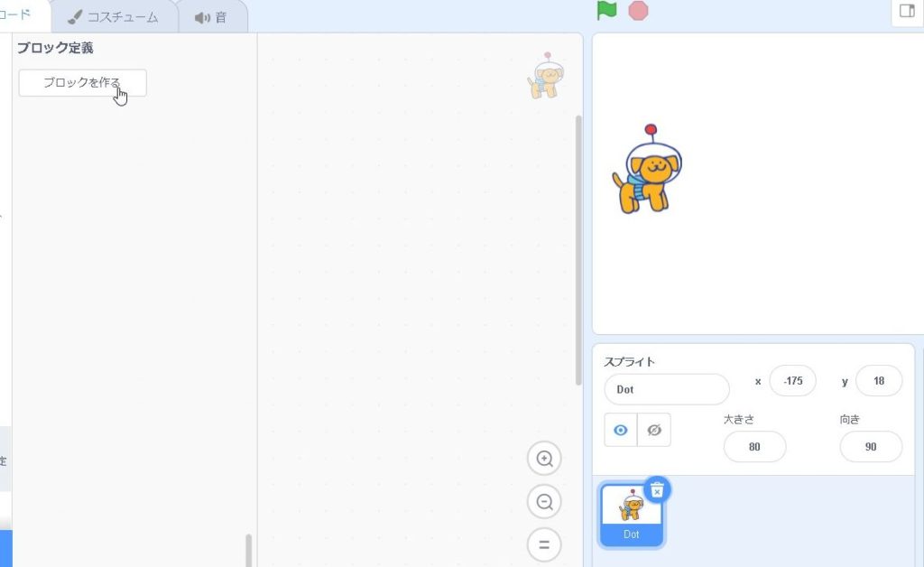Open the コスチューム tab
924x567 pixels.
[x=113, y=16]
